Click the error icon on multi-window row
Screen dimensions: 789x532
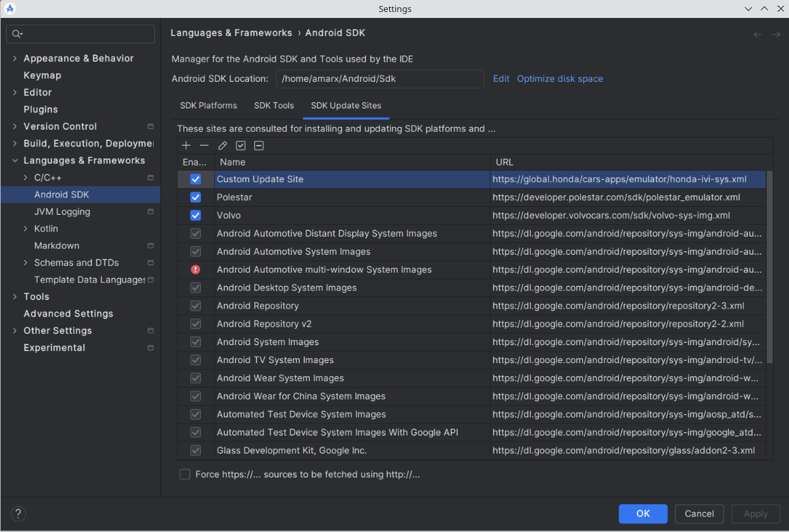(x=196, y=269)
